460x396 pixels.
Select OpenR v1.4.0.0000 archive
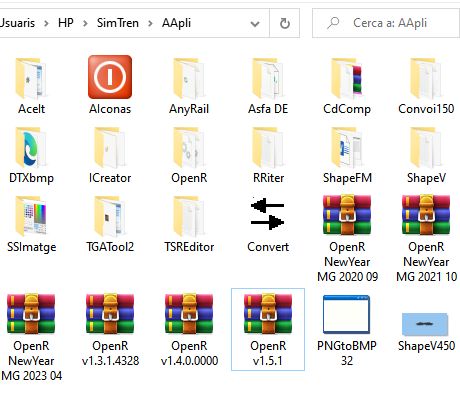(189, 314)
